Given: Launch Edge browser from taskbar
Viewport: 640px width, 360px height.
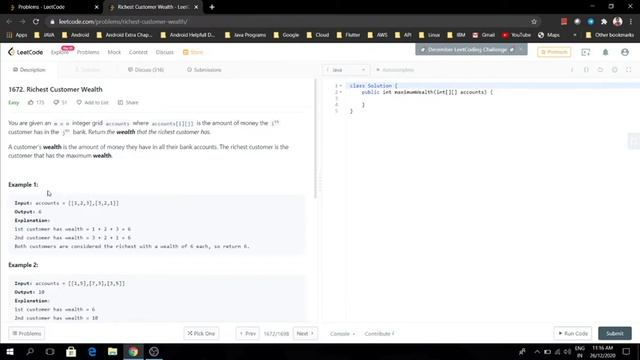Looking at the screenshot, I should (92, 351).
